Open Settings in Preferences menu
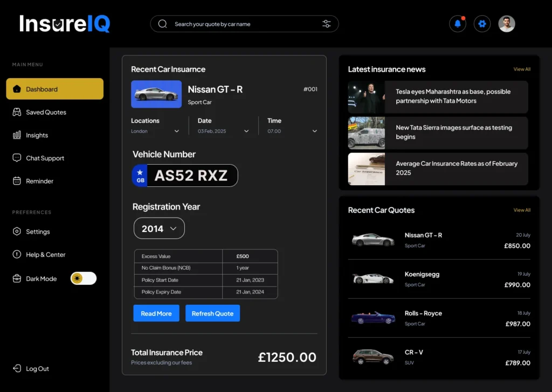 (31, 232)
